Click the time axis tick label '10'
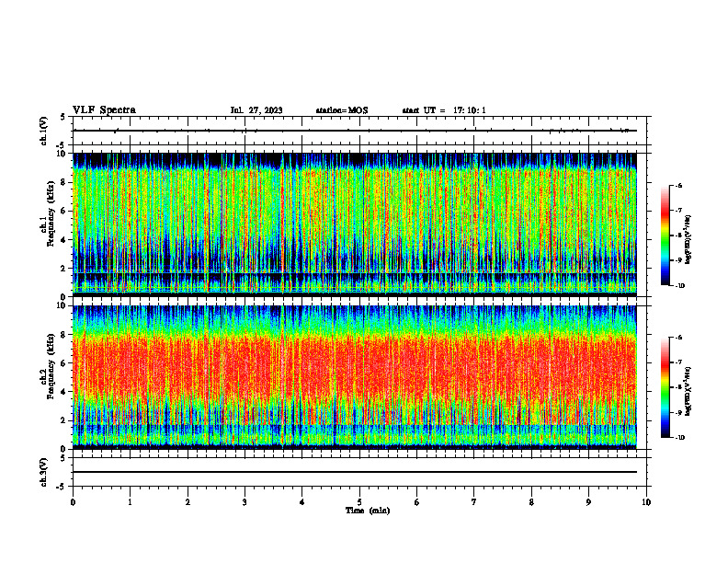 click(646, 502)
